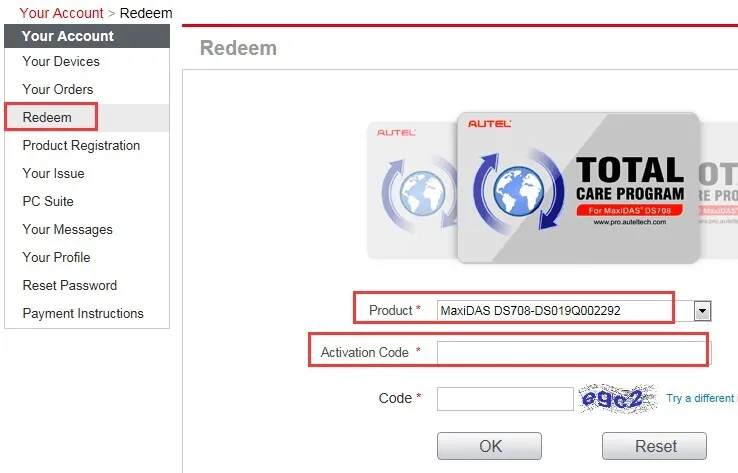View Your Messages
Screen dimensions: 738x473
click(x=68, y=230)
